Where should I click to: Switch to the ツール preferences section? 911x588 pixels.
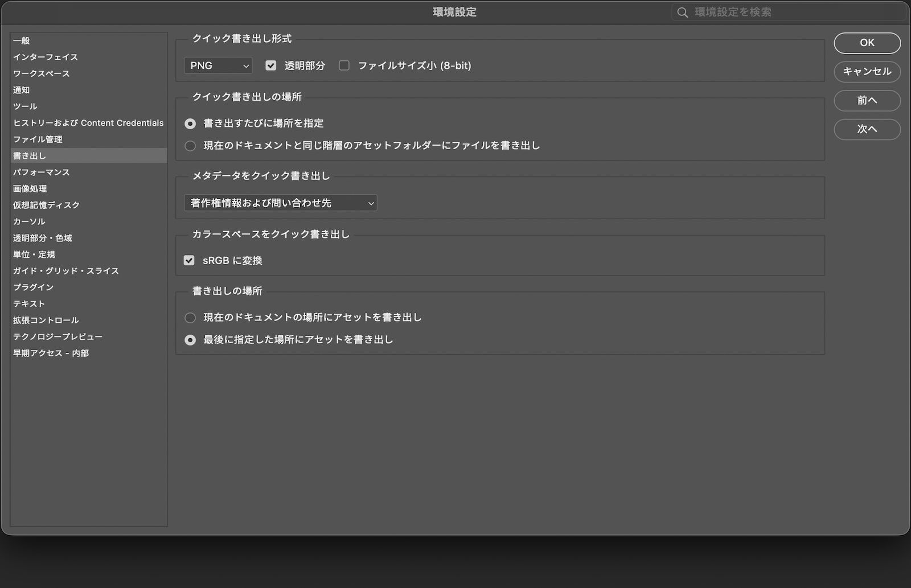(x=26, y=106)
